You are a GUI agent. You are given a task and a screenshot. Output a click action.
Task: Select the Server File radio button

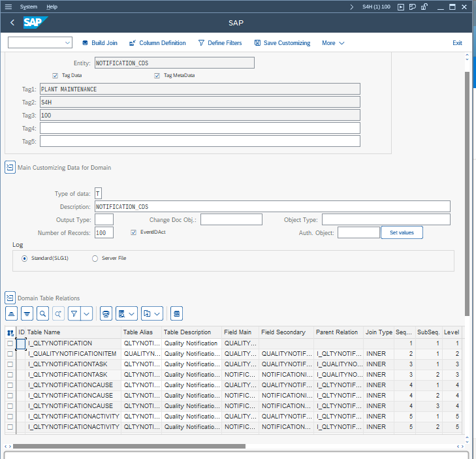point(95,259)
